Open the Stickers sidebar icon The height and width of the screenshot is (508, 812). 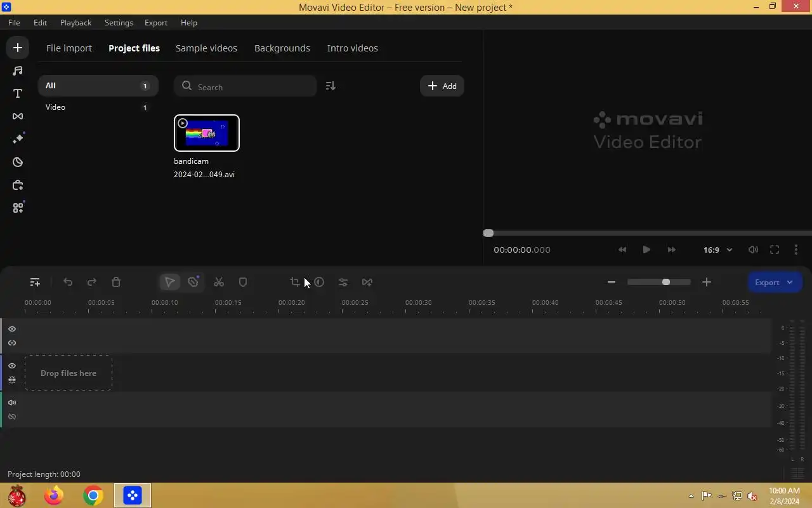coord(18,162)
